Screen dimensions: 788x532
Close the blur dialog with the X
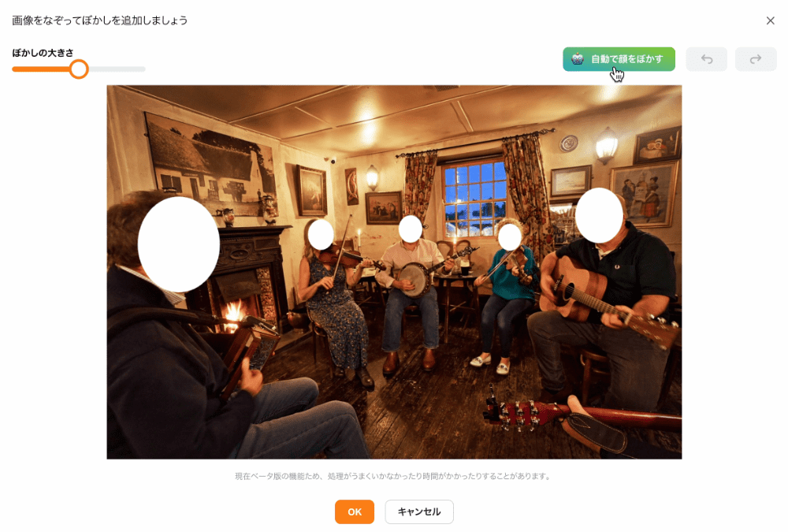pyautogui.click(x=770, y=20)
